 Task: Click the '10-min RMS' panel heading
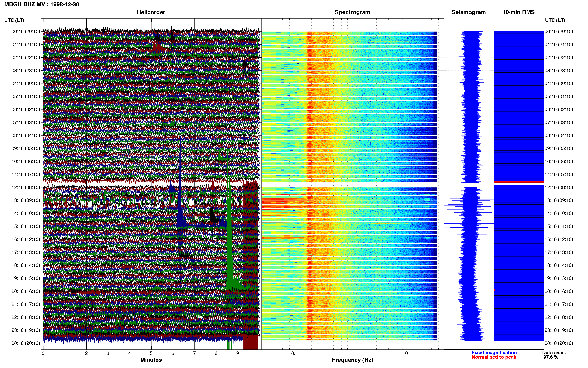[518, 12]
